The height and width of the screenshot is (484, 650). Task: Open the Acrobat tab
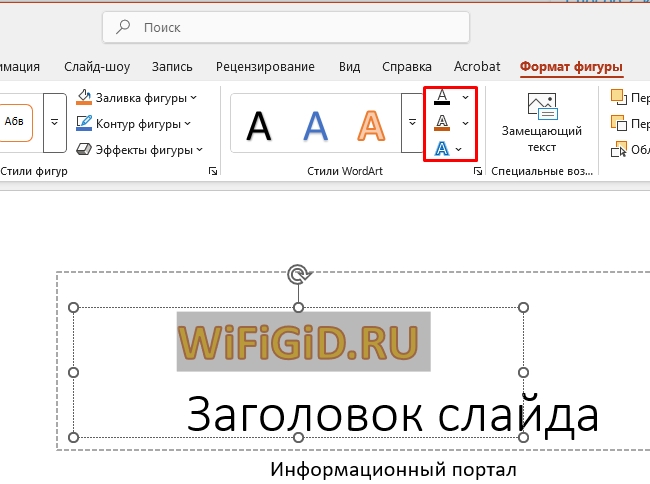tap(477, 67)
